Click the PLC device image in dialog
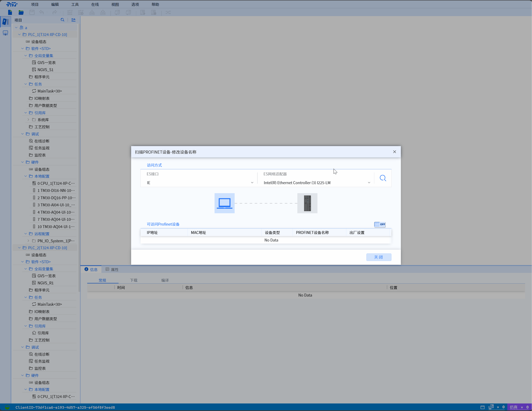 pyautogui.click(x=307, y=203)
